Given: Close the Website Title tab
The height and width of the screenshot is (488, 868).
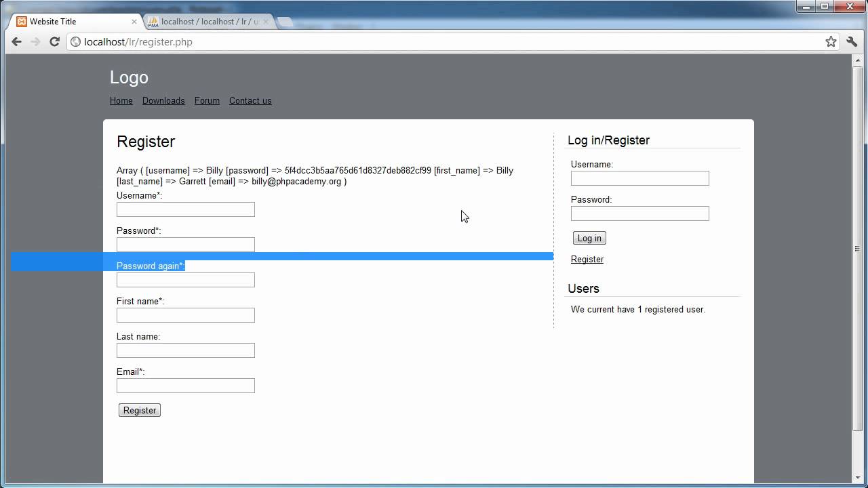Looking at the screenshot, I should (134, 22).
